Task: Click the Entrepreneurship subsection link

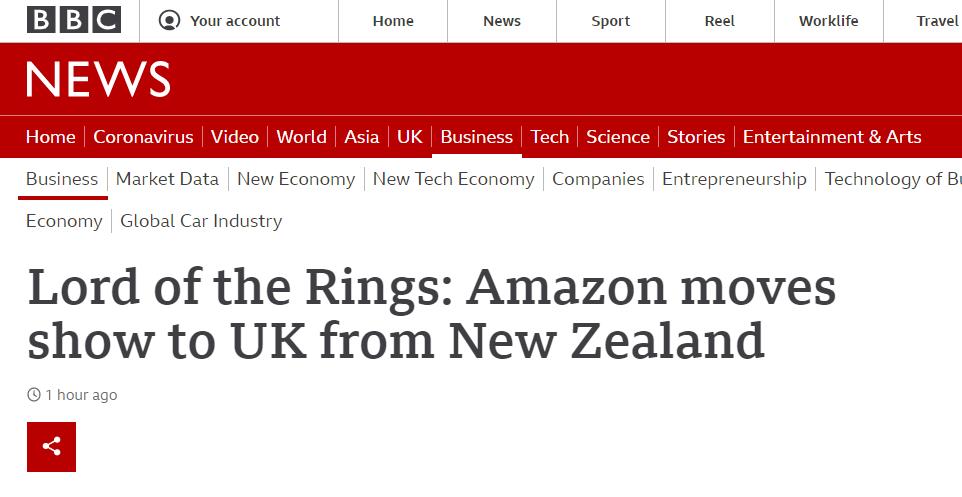Action: pyautogui.click(x=734, y=179)
